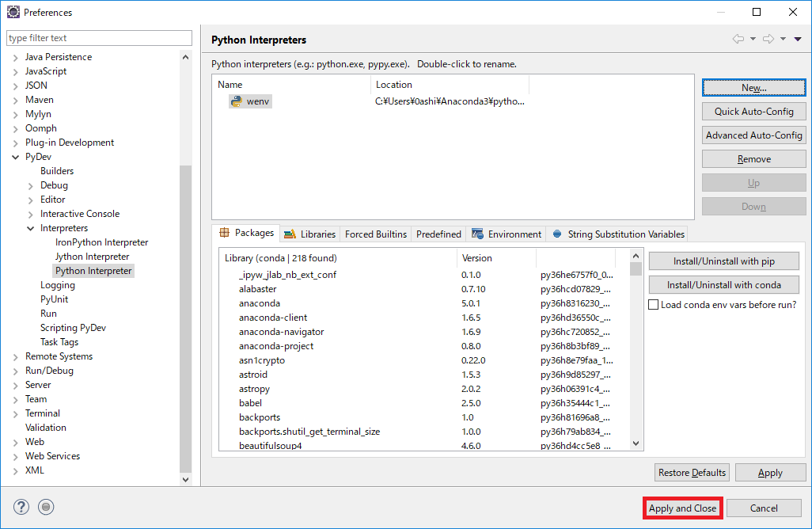This screenshot has height=529, width=812.
Task: Click the Environment tab icon
Action: click(476, 233)
